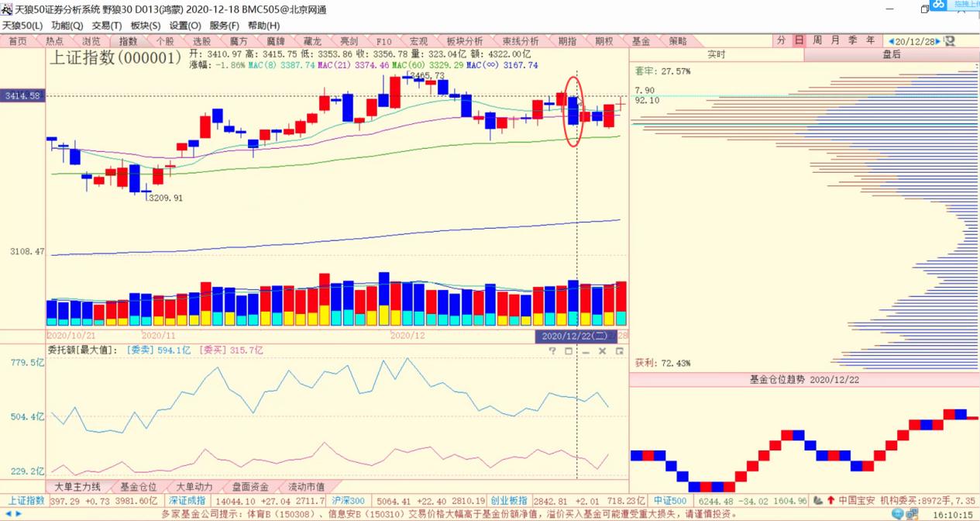Switch to the 宏观 tab
This screenshot has width=980, height=521.
[419, 41]
